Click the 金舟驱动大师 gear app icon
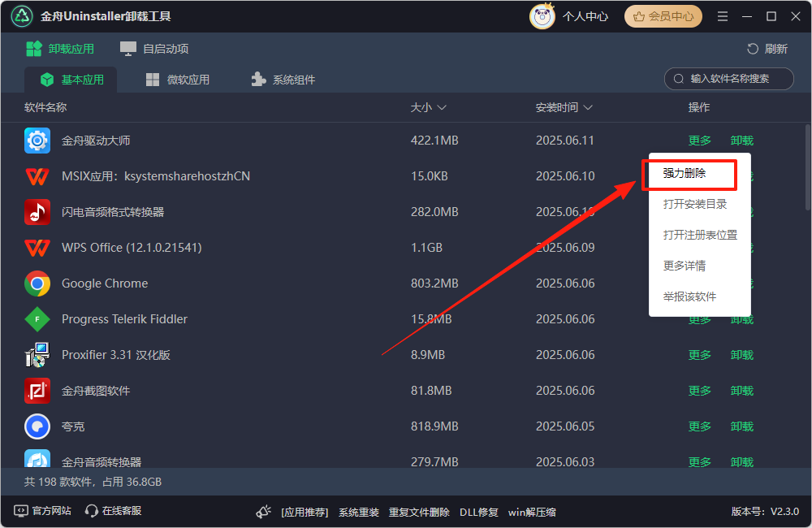The width and height of the screenshot is (812, 528). click(37, 141)
